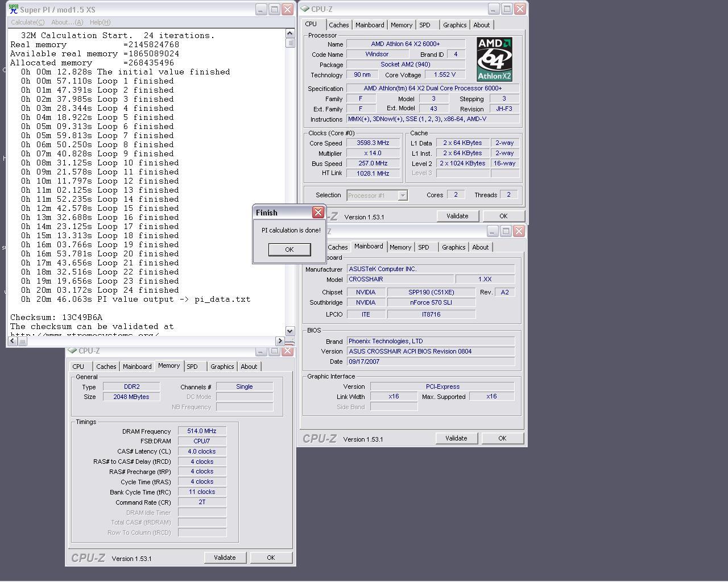Viewport: 728px width, 582px height.
Task: Click the Bus Speed 257.0 MHz value
Action: point(373,164)
